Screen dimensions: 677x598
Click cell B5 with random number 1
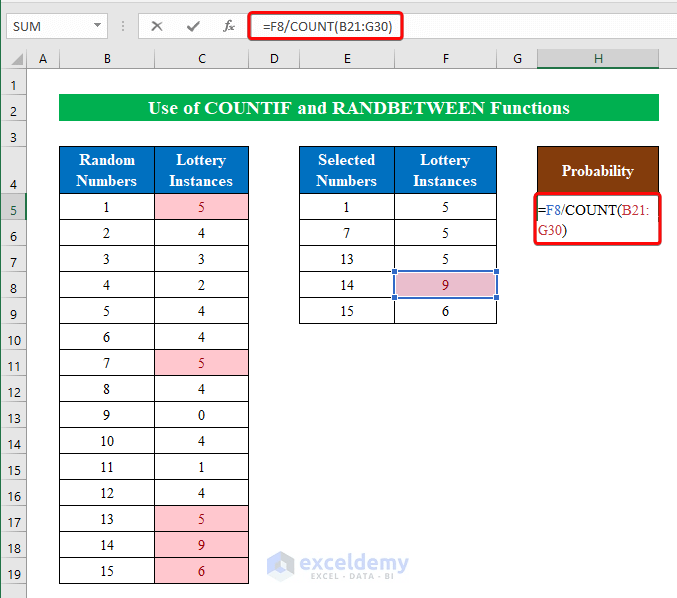pyautogui.click(x=107, y=207)
